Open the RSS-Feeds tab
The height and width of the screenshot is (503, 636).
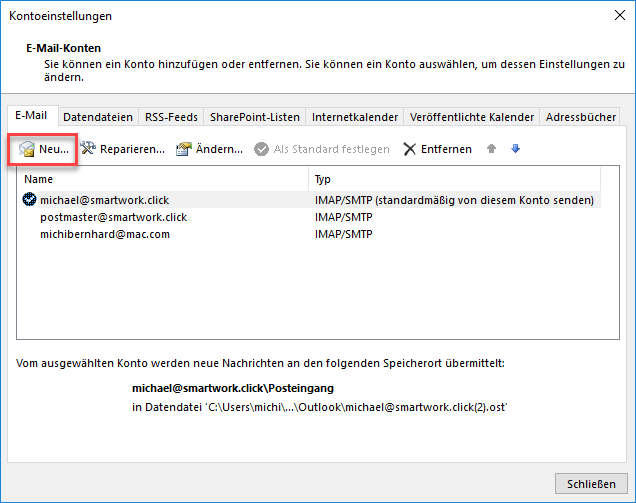170,117
